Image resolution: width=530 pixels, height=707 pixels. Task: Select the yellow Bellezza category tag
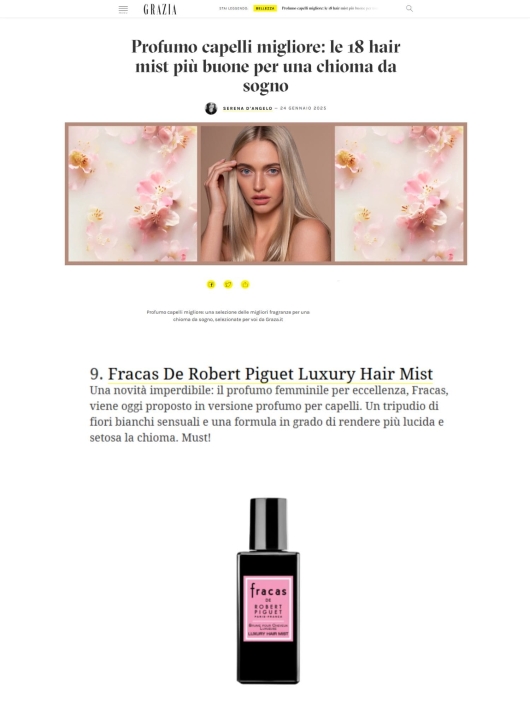point(265,9)
